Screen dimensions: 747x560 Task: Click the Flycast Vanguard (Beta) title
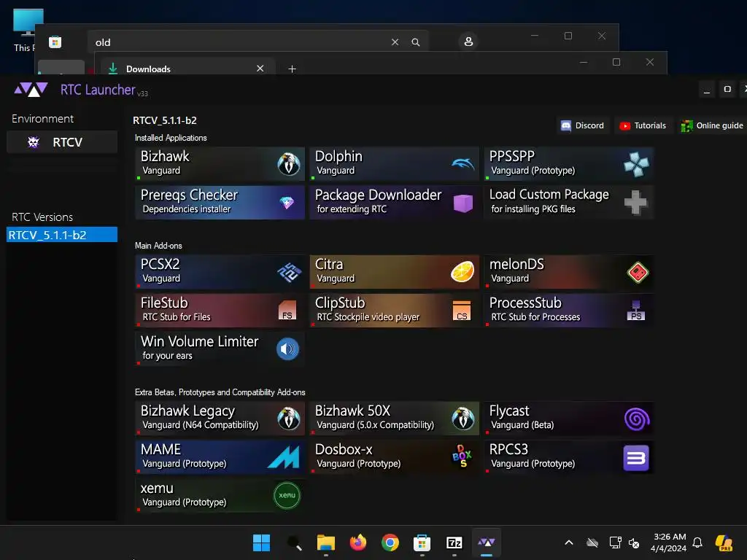coord(508,411)
